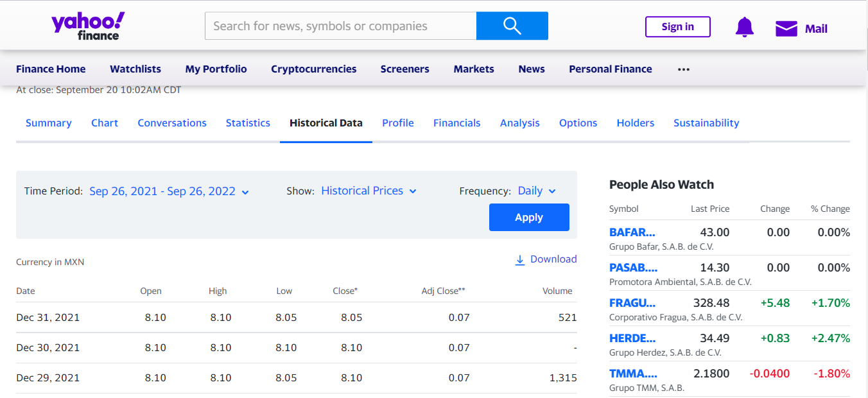Click the magnifier search button
Viewport: 868px width, 398px height.
(512, 26)
